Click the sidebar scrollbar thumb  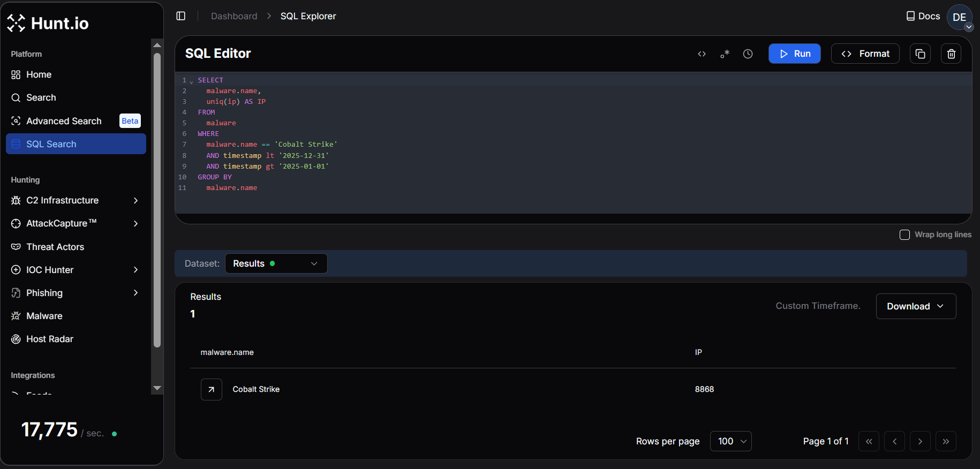pos(157,200)
